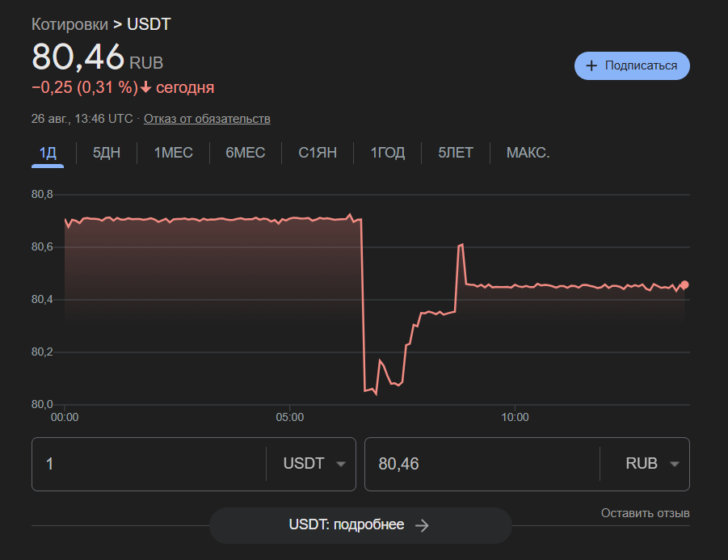Expand the USDT currency dropdown
Viewport: 728px width, 560px height.
tap(314, 463)
